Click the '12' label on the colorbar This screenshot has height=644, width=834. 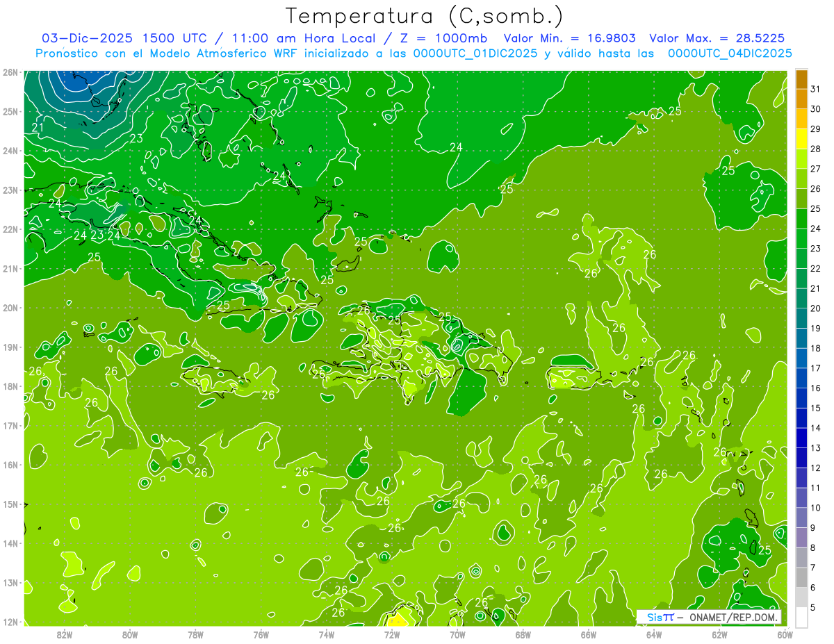pos(816,468)
